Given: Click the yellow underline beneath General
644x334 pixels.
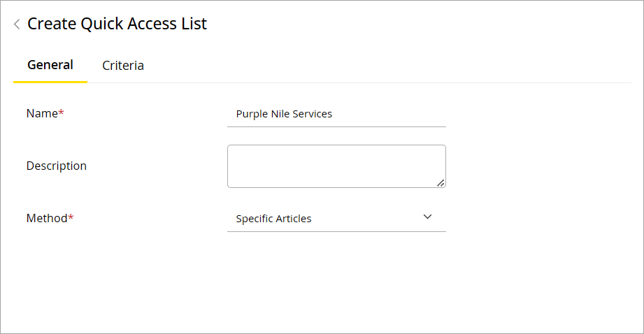Looking at the screenshot, I should tap(50, 82).
